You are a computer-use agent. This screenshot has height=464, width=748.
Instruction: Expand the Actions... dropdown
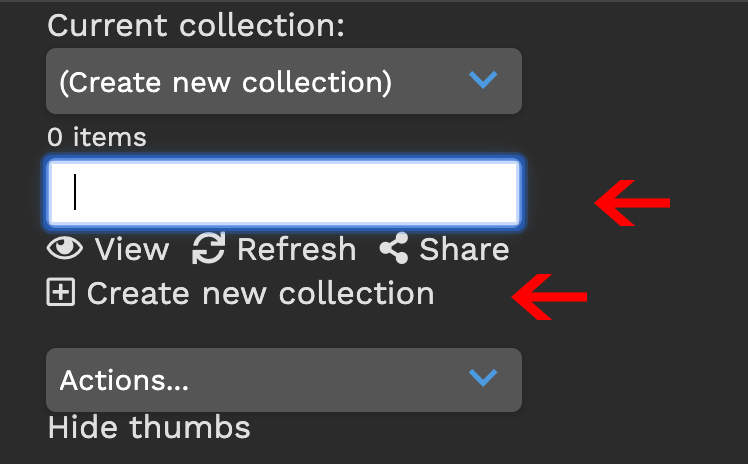point(284,380)
